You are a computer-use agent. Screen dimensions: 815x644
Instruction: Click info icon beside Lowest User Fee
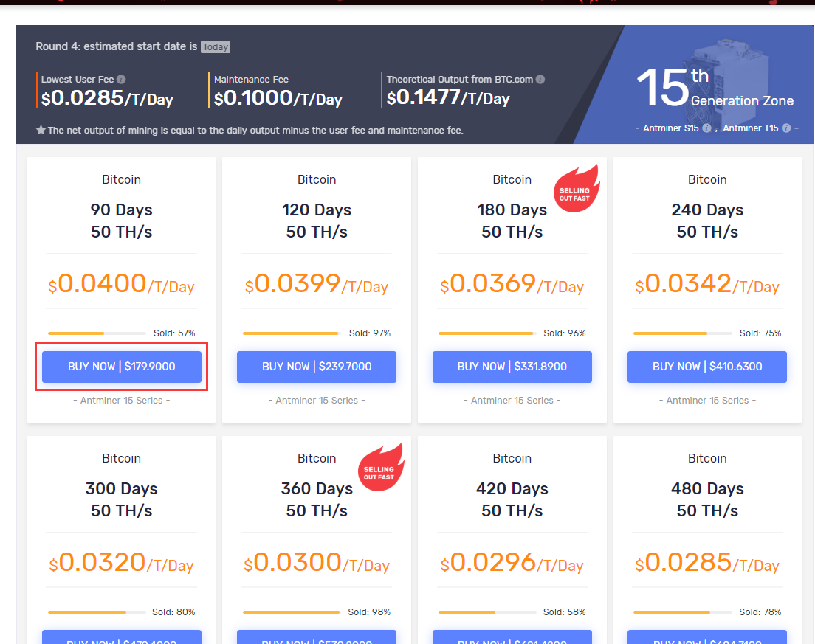coord(121,80)
